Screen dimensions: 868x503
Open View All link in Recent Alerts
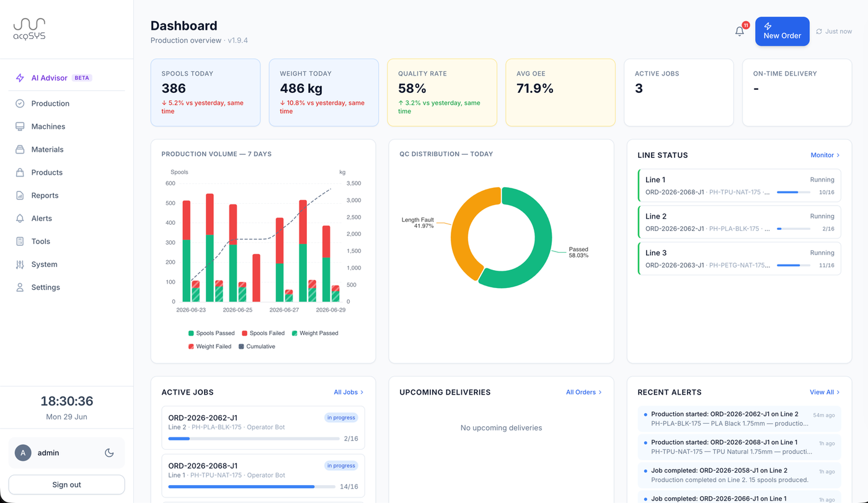(x=825, y=392)
